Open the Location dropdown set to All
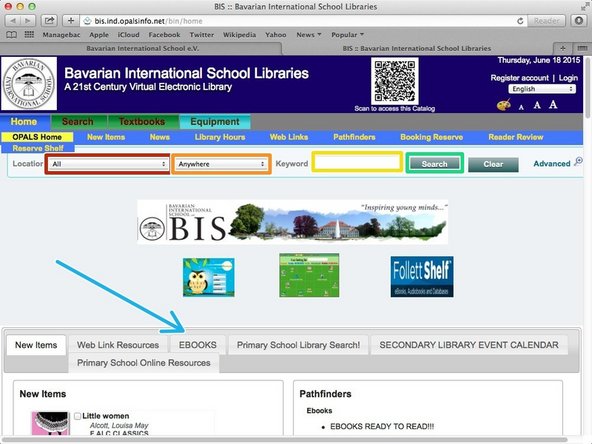592x444 pixels. [108, 164]
